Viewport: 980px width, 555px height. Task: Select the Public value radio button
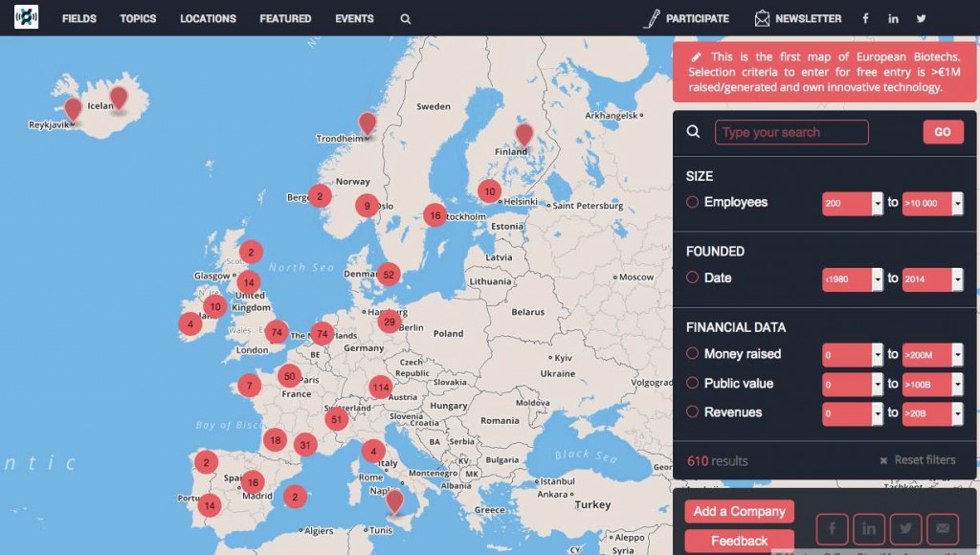click(693, 383)
